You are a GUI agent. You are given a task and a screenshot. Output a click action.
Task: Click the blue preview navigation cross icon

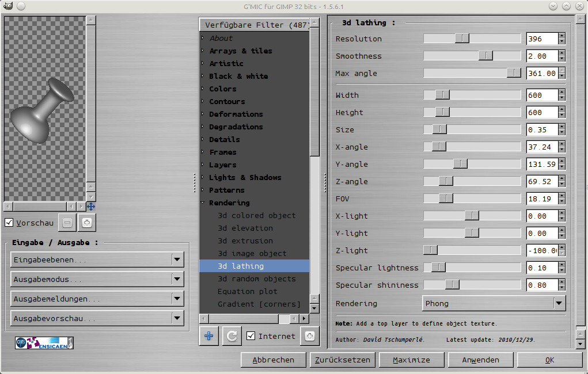[91, 206]
